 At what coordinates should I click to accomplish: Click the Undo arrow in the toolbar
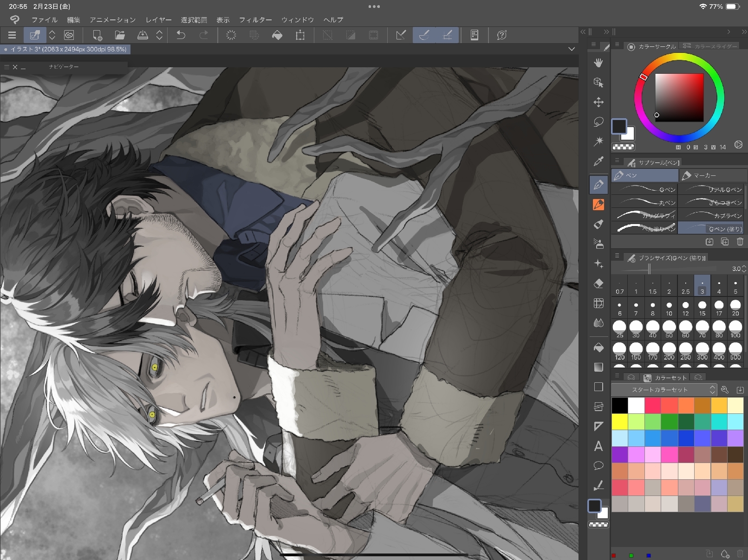(x=181, y=35)
